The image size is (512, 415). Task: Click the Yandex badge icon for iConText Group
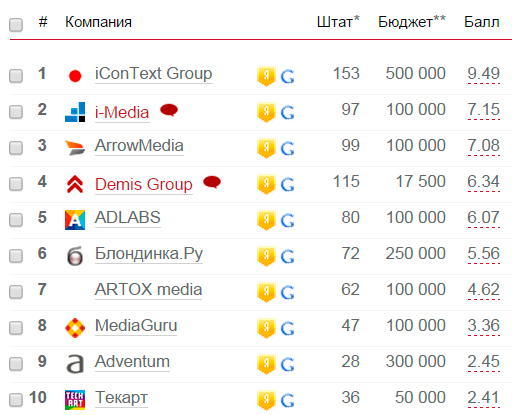click(x=266, y=76)
